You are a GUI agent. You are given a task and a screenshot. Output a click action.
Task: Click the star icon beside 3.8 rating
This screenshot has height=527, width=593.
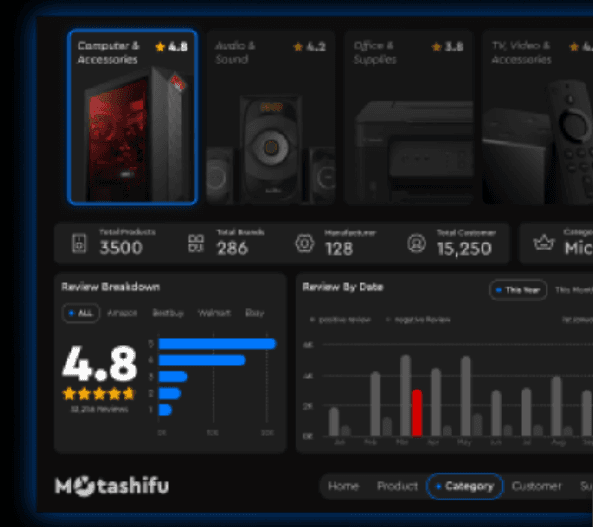pyautogui.click(x=436, y=47)
